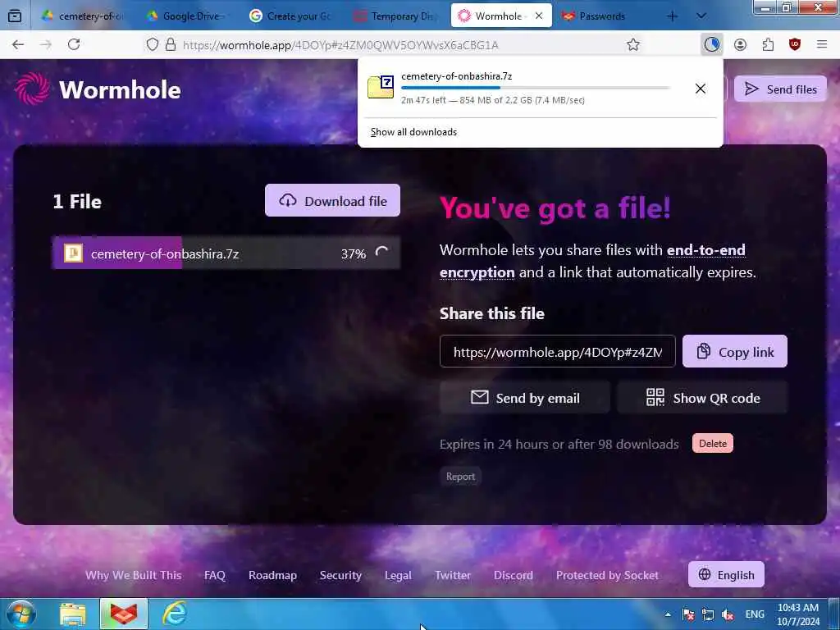Click the Action Center flag tray icon

(688, 614)
